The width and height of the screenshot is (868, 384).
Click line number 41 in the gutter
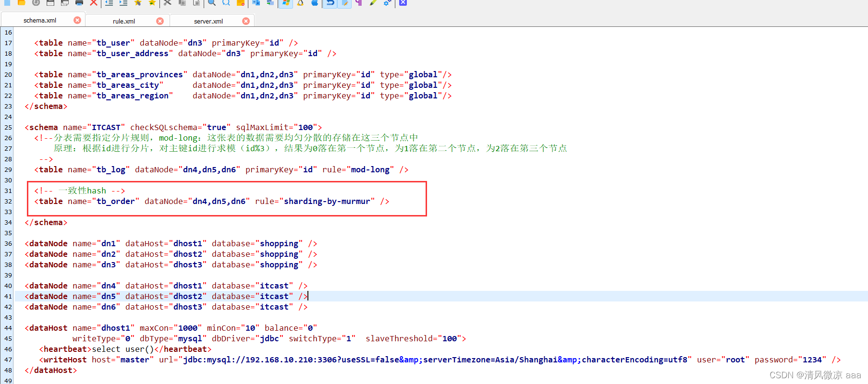(8, 297)
